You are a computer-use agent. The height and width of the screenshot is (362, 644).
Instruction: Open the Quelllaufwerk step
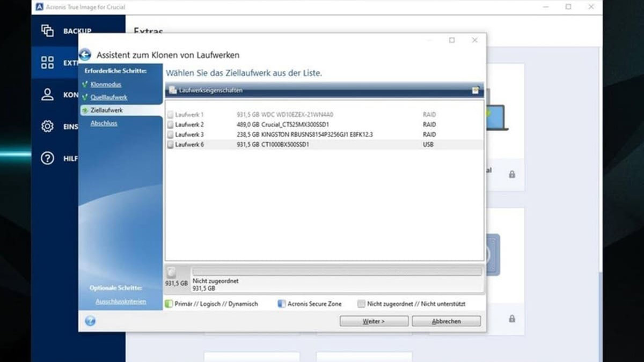pos(109,98)
